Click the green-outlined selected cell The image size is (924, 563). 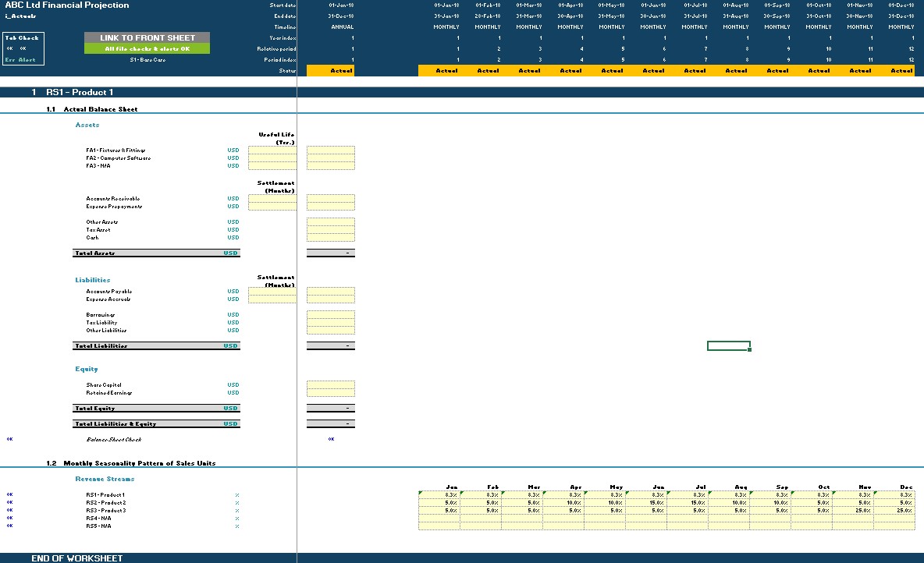729,346
